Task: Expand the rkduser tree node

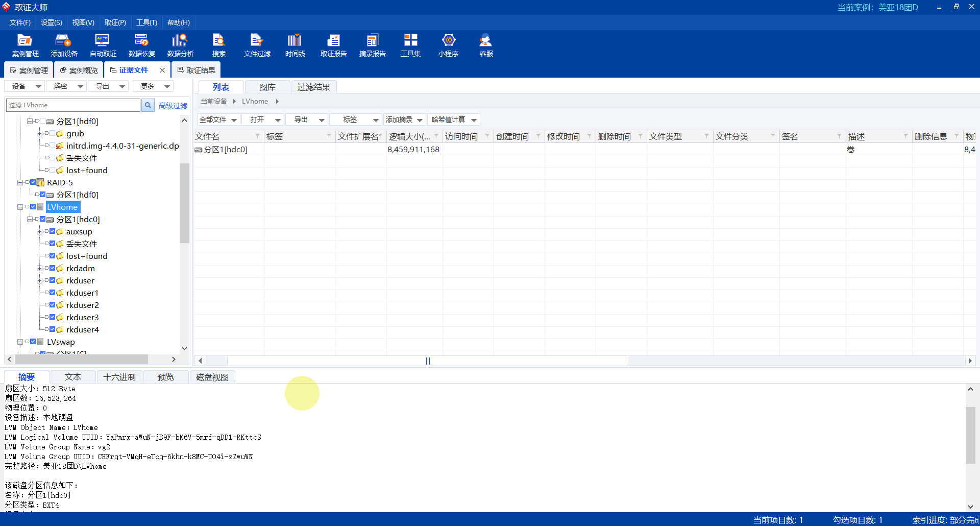Action: [x=39, y=280]
